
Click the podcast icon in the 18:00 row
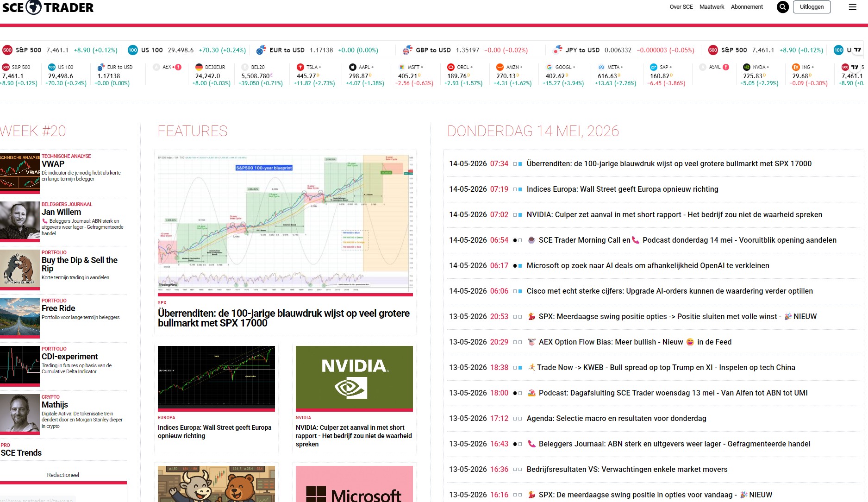[531, 393]
